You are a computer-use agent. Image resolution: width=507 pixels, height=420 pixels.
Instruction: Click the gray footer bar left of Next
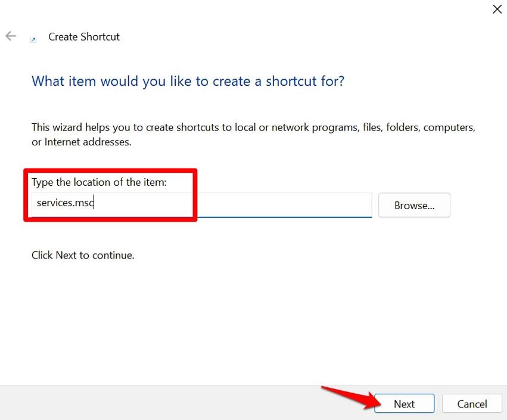tap(179, 403)
